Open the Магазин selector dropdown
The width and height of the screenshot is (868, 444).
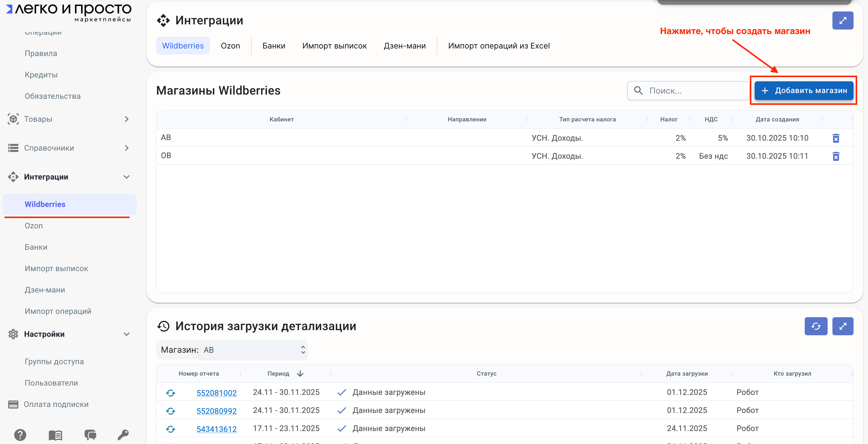[x=253, y=350]
